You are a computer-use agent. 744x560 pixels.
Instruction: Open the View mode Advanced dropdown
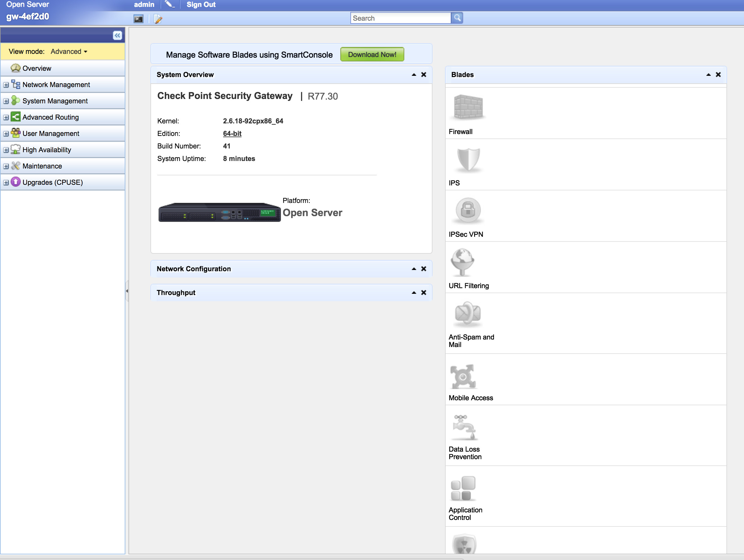coord(69,51)
